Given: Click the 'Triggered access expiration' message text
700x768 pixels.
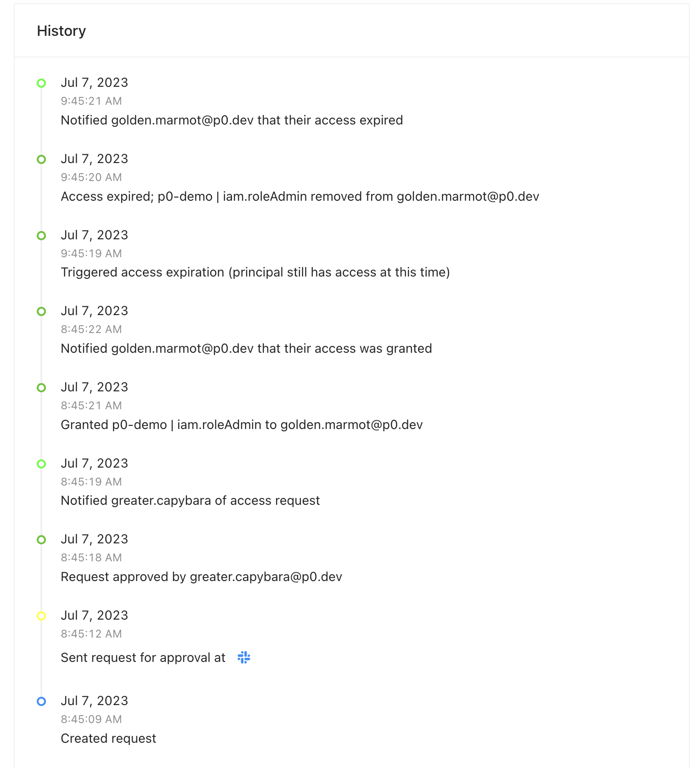Looking at the screenshot, I should pyautogui.click(x=255, y=272).
